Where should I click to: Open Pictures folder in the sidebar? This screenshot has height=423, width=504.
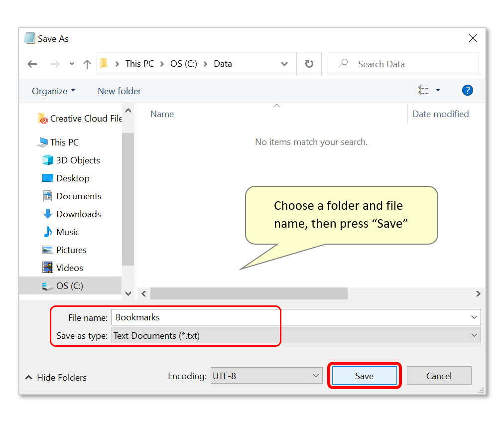(x=64, y=250)
